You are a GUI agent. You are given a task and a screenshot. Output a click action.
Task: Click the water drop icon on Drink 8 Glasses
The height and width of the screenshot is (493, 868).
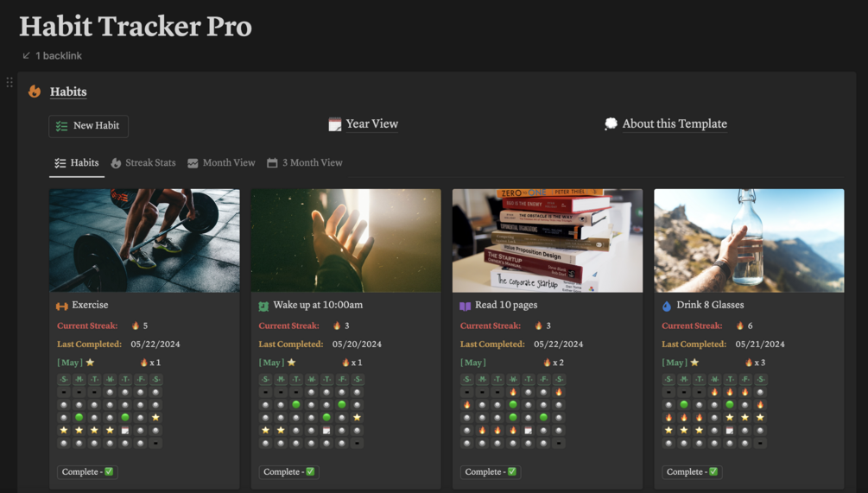666,306
